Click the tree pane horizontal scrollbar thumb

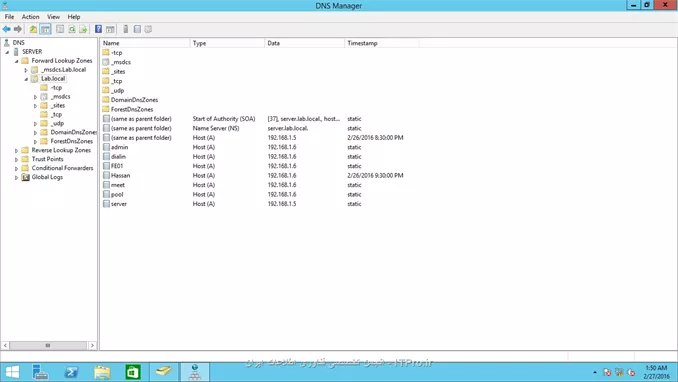(48, 345)
